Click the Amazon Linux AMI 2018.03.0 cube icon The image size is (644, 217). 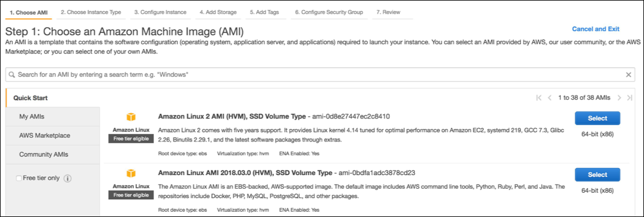click(x=131, y=173)
